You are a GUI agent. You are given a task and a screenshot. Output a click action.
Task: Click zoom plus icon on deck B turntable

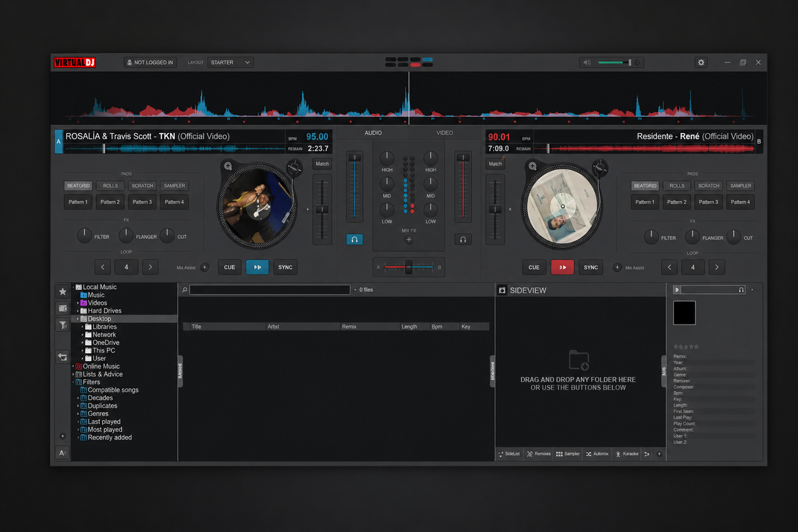tap(531, 166)
